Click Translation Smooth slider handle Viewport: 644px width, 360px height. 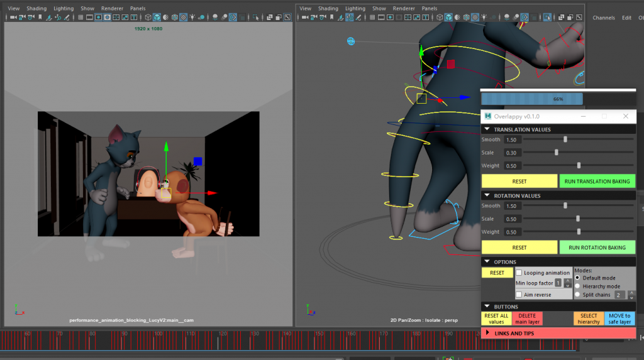[x=565, y=139]
